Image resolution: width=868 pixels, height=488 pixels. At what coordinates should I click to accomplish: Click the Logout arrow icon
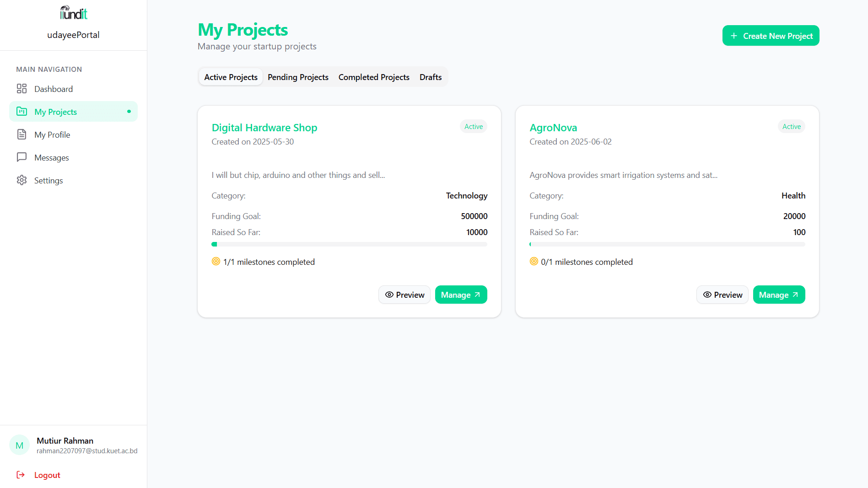[x=21, y=475]
